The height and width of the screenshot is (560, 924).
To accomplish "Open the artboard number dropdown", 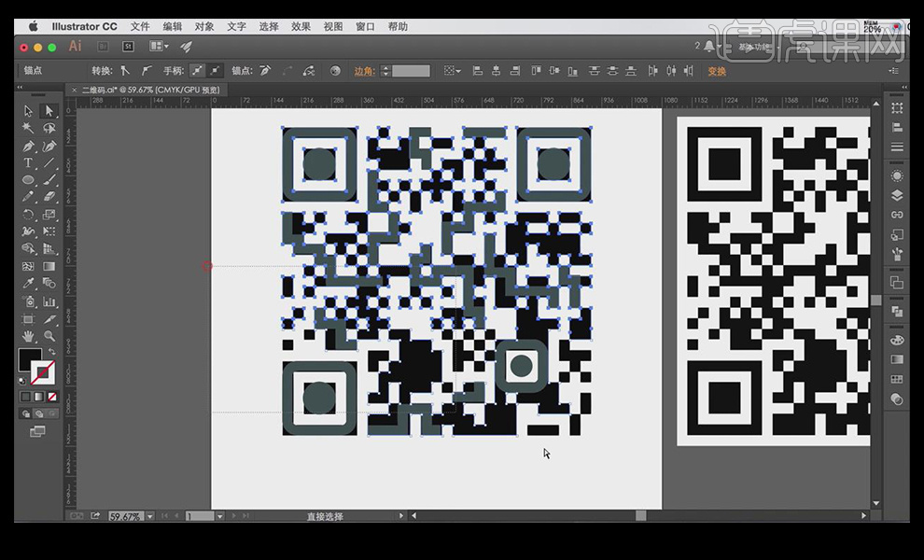I will [220, 516].
